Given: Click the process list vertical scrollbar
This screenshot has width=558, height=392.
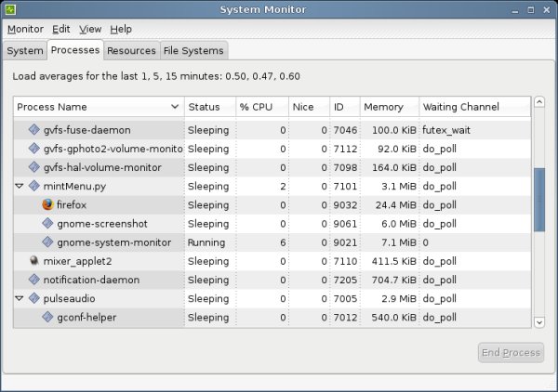Looking at the screenshot, I should [x=538, y=204].
